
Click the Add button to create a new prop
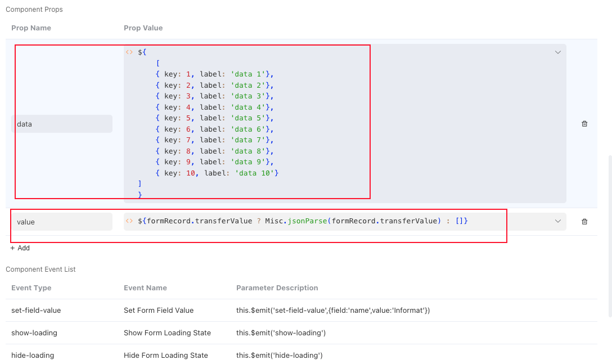coord(20,248)
